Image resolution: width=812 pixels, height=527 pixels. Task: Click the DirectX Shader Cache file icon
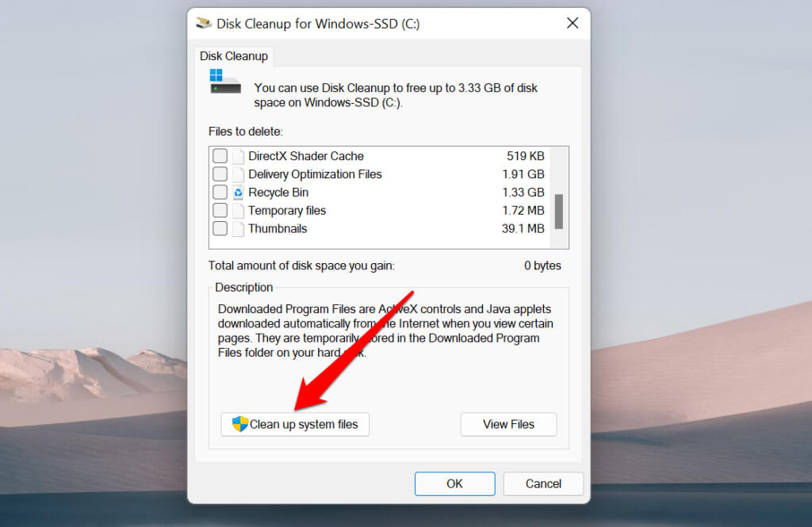point(238,156)
